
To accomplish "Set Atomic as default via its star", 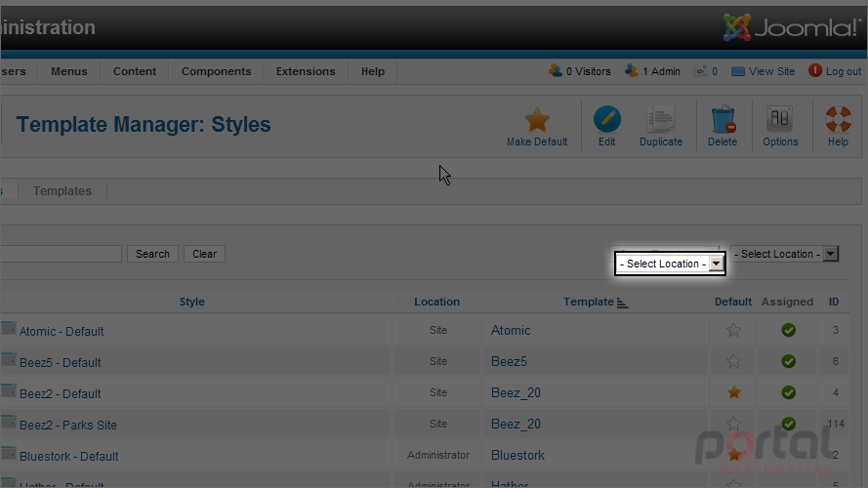I will coord(733,330).
